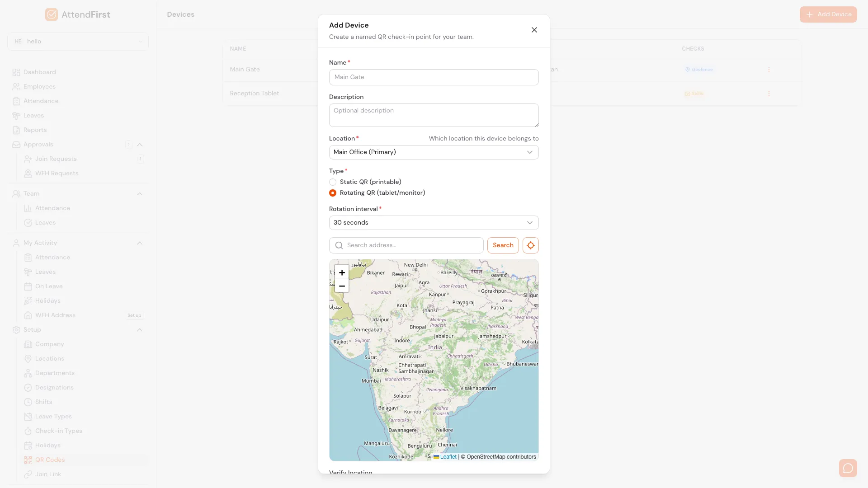Screen dimensions: 868x488
Task: Go to Dashboard in sidebar
Action: (x=40, y=72)
